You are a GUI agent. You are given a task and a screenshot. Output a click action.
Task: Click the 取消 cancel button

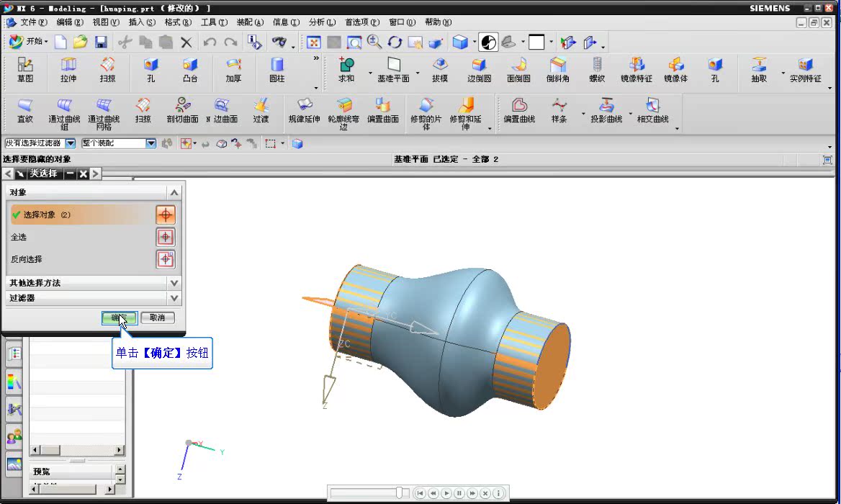(157, 318)
